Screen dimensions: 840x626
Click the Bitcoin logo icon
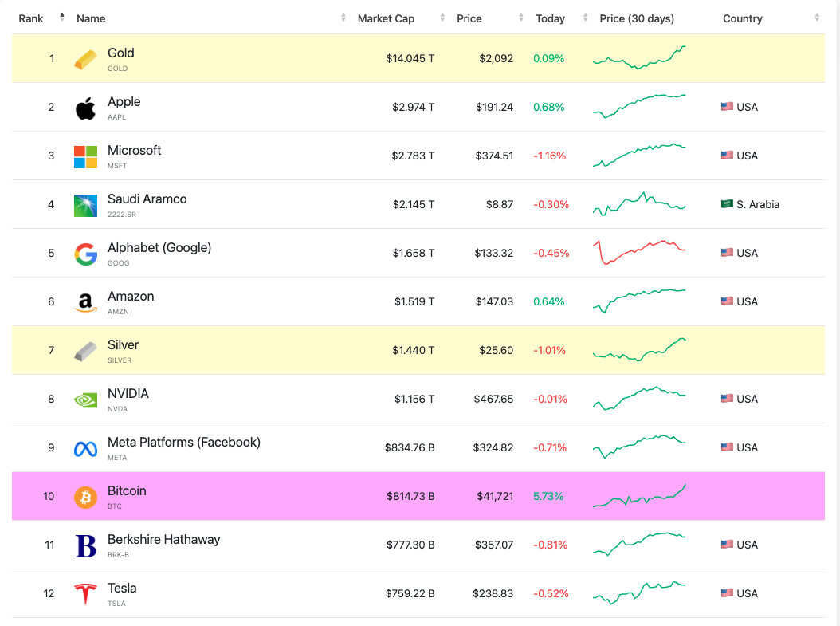[85, 497]
